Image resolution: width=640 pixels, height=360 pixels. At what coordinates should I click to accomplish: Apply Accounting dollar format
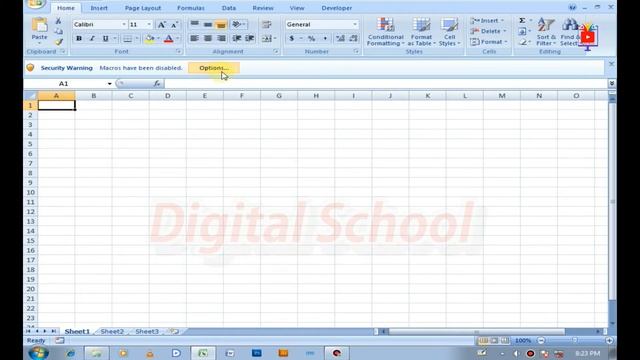tap(291, 38)
